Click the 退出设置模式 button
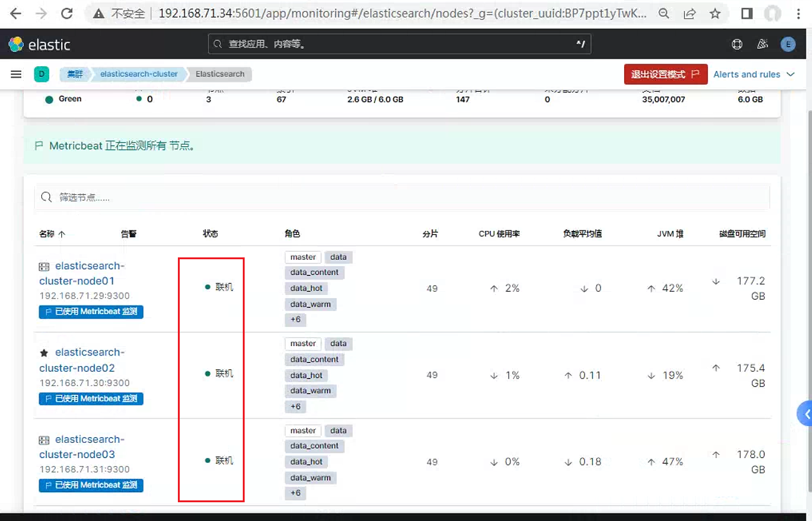The width and height of the screenshot is (812, 521). 666,74
